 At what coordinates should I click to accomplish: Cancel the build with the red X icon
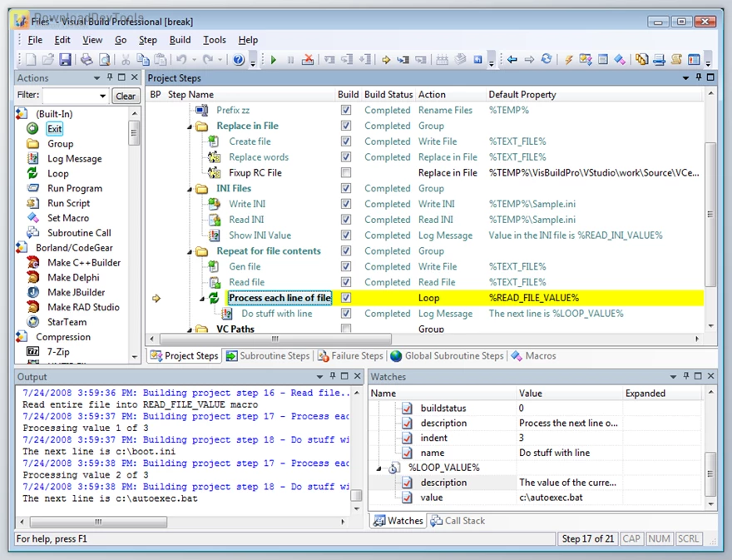point(307,60)
